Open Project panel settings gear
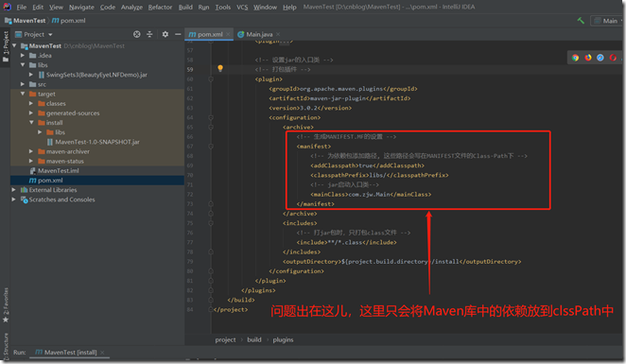Image resolution: width=626 pixels, height=364 pixels. (165, 34)
